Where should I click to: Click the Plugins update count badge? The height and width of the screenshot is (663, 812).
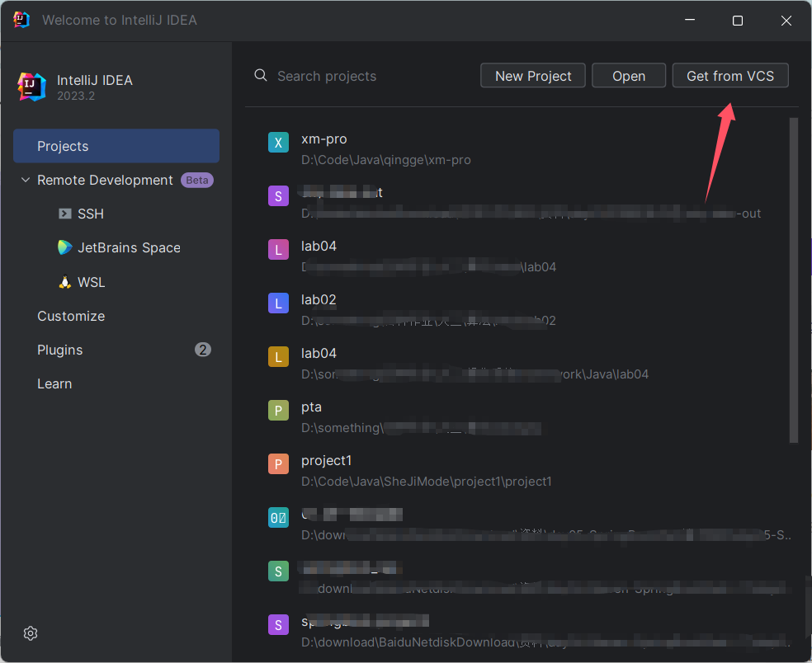202,350
